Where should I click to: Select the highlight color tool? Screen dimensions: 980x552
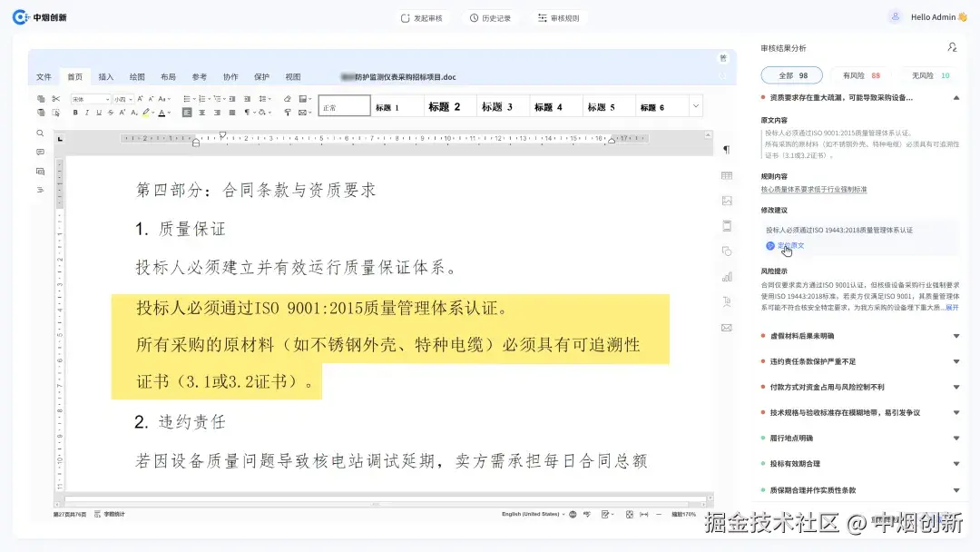click(147, 110)
